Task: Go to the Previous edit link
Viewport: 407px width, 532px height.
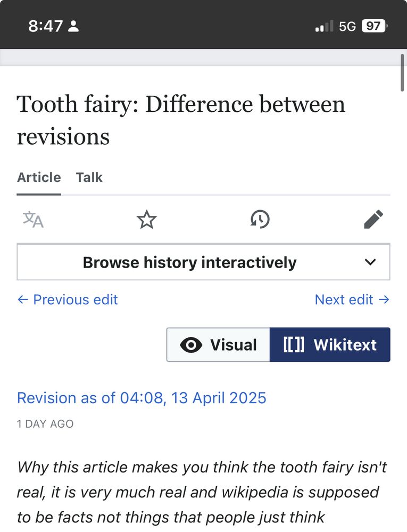Action: coord(68,300)
